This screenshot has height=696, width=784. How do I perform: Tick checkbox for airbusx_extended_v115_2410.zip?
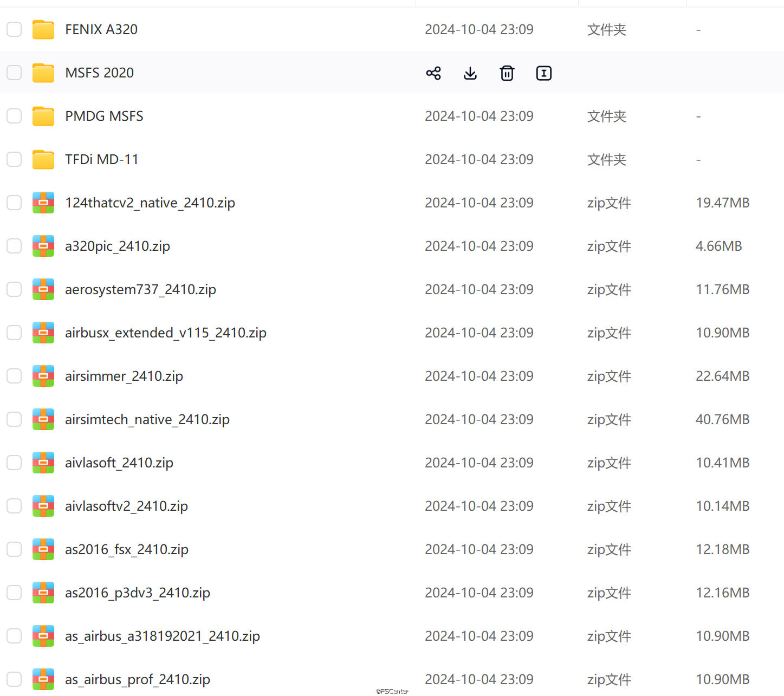coord(14,333)
